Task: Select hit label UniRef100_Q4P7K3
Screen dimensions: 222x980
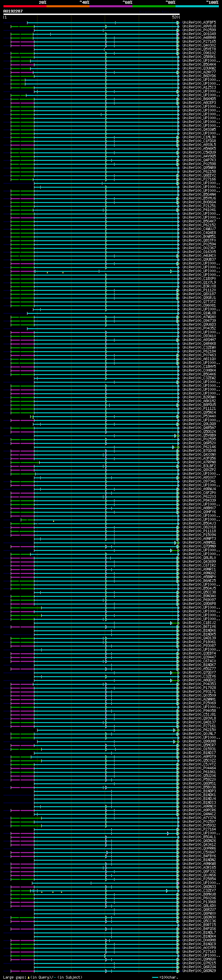Action: coord(199,160)
